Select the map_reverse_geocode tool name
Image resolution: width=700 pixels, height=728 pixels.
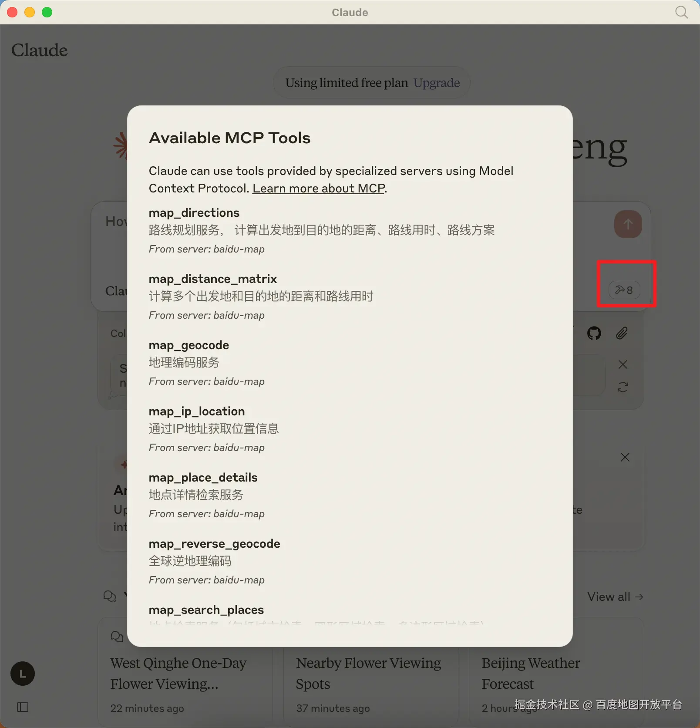click(x=215, y=544)
